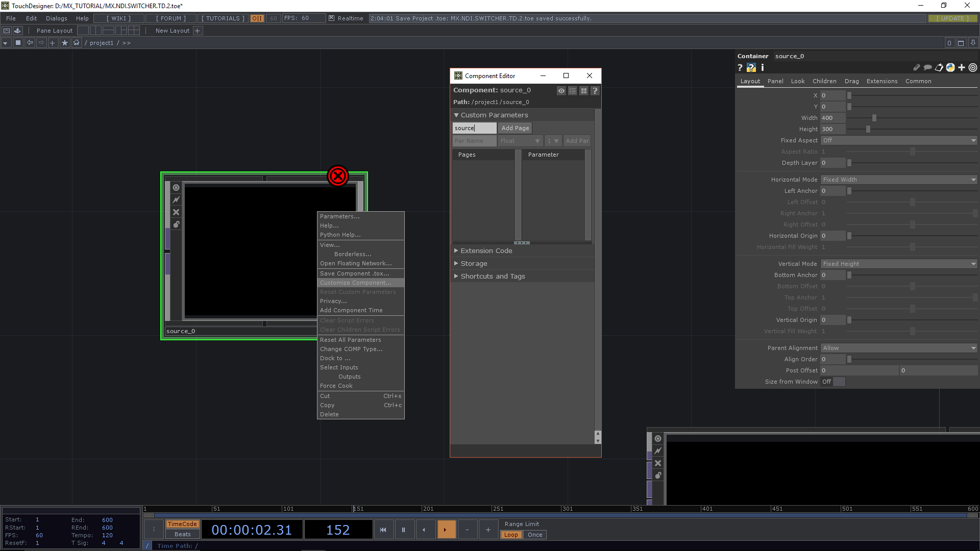Expand Extension Code section
Image resolution: width=980 pixels, height=551 pixels.
coord(456,251)
